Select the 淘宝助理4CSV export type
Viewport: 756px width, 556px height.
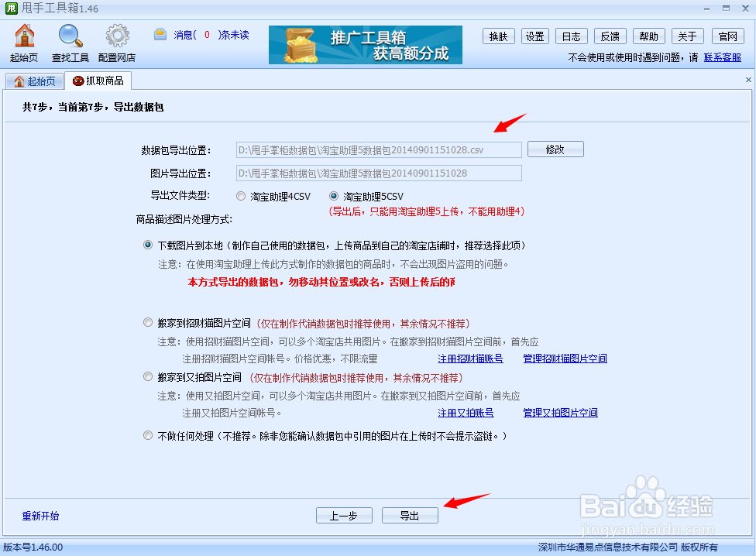pos(241,196)
